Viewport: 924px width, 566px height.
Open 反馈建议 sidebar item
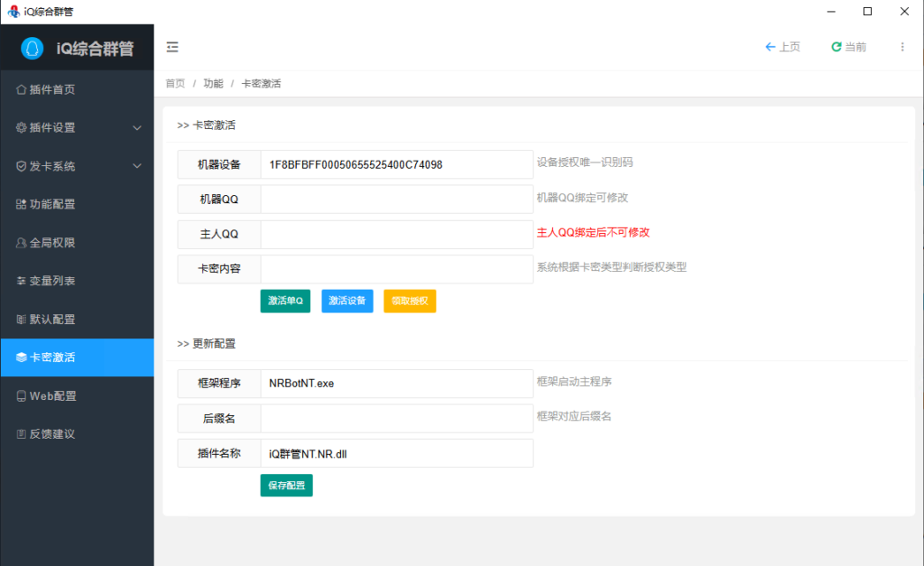click(78, 434)
